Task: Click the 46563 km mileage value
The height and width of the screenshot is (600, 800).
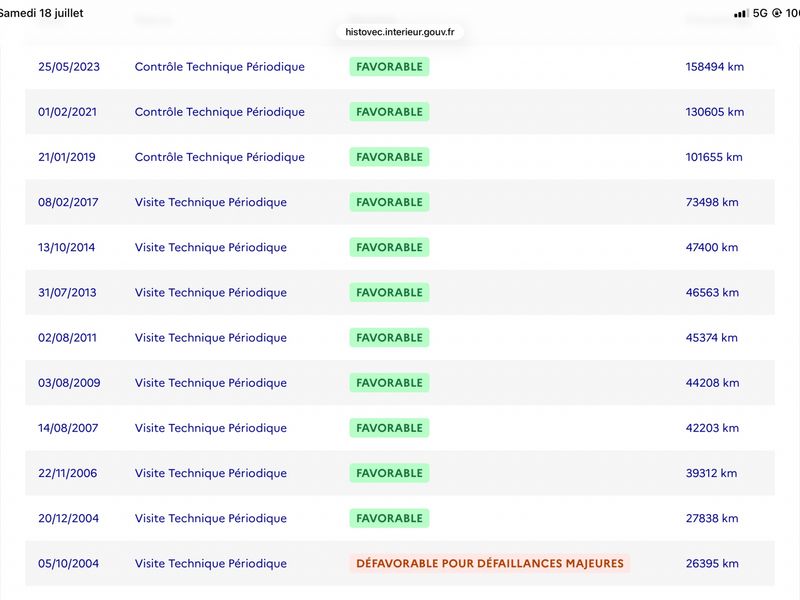Action: click(712, 292)
